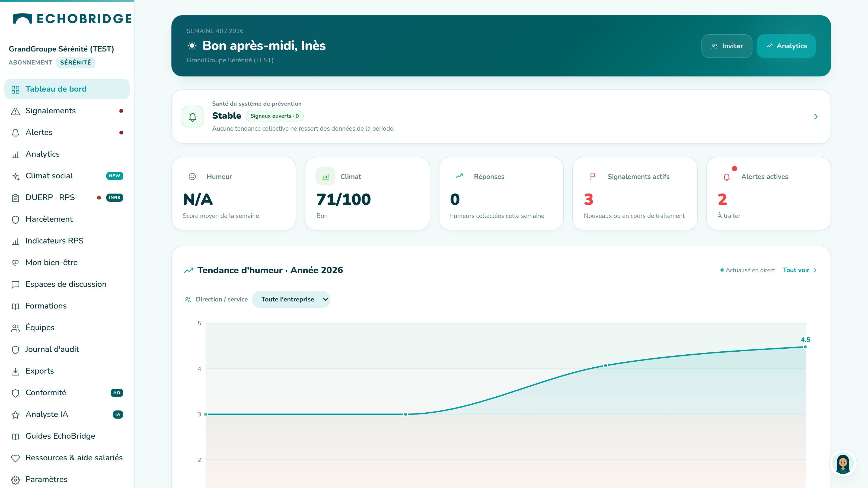Screen dimensions: 868x488
Task: Click the chevron next to Tout voir
Action: (x=815, y=270)
